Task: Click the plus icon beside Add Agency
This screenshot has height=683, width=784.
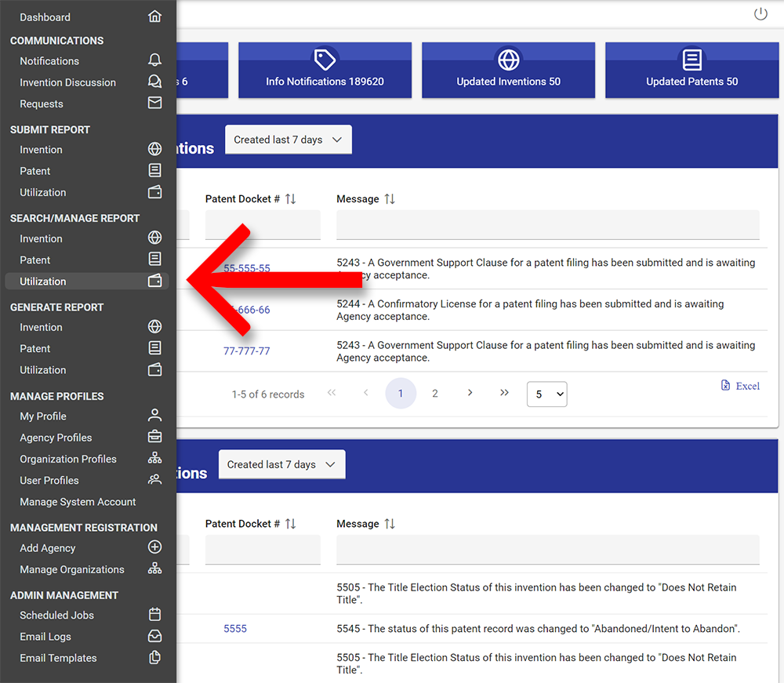Action: click(154, 547)
